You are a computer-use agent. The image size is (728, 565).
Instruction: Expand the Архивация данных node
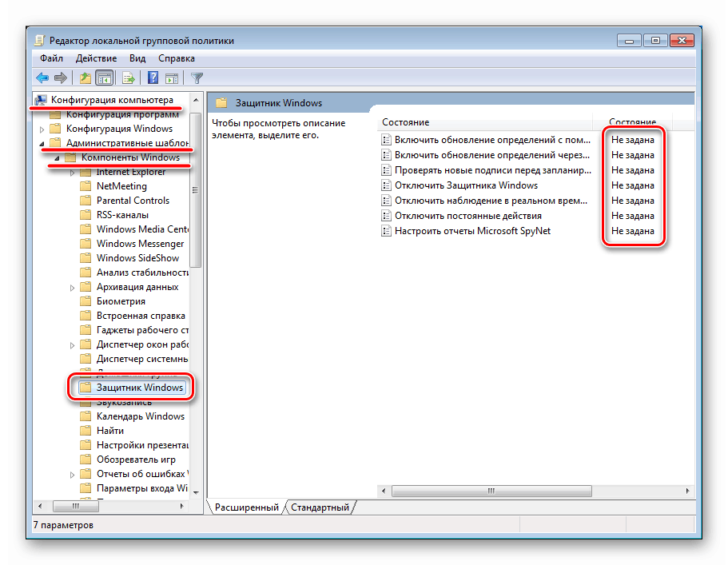tap(70, 286)
